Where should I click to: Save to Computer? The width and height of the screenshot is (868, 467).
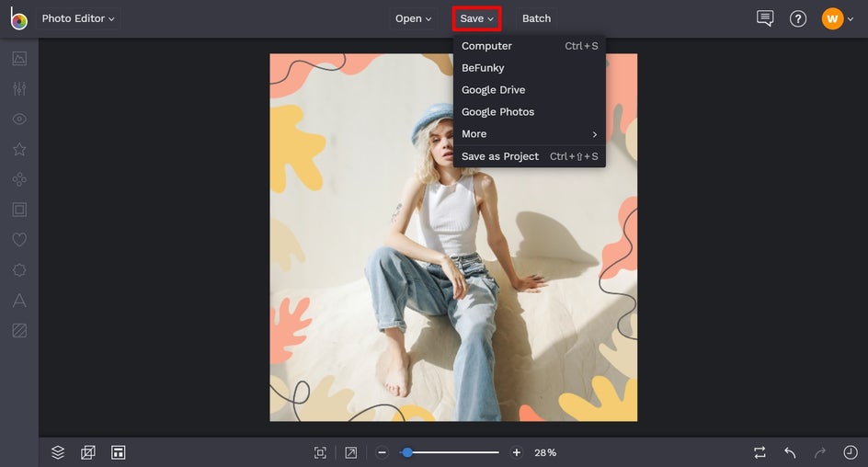(x=530, y=46)
